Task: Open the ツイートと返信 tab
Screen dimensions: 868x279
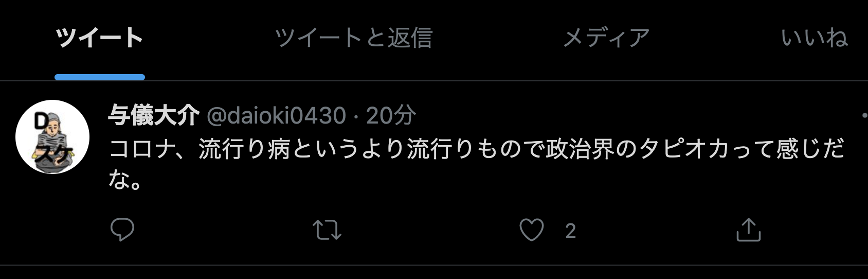Action: tap(353, 38)
